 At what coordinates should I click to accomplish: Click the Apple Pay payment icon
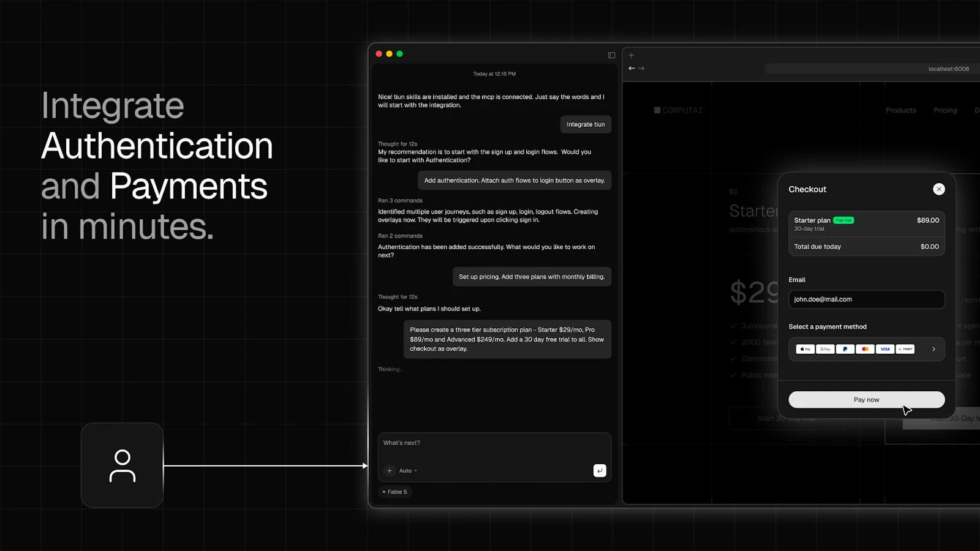(x=805, y=349)
